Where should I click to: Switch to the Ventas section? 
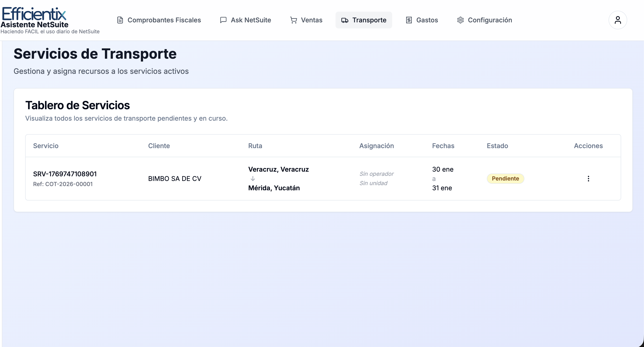click(306, 20)
